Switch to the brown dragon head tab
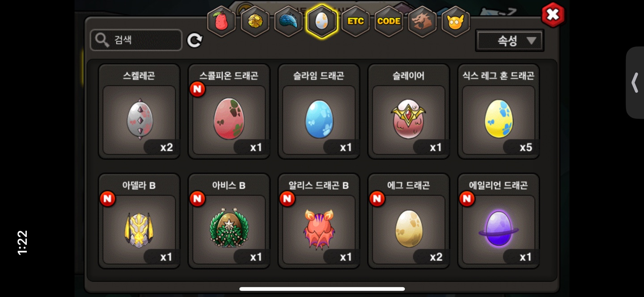This screenshot has height=297, width=644. click(x=422, y=21)
